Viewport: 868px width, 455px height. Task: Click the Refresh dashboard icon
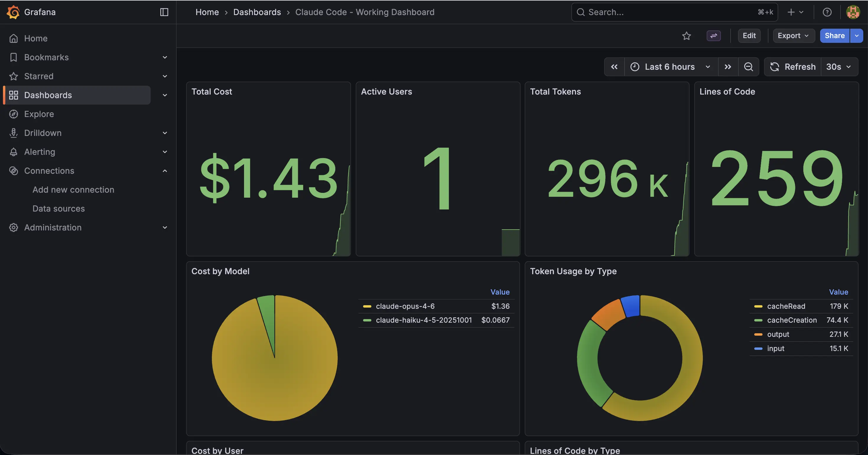click(774, 66)
